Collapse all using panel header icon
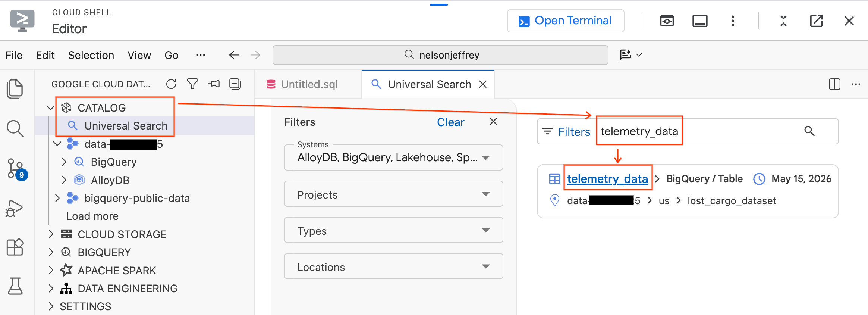Screen dimensions: 868x315 235,84
